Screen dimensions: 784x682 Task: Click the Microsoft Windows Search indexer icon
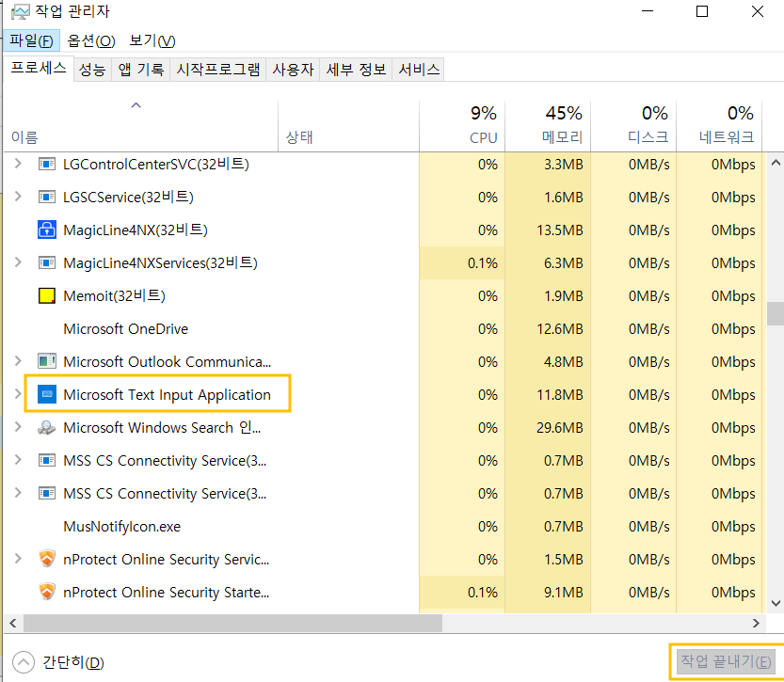click(47, 428)
